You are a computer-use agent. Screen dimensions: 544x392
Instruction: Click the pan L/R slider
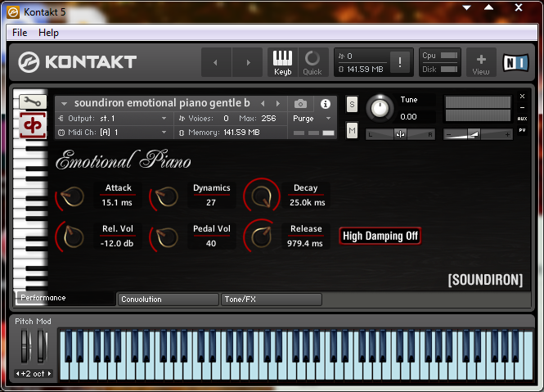(401, 134)
